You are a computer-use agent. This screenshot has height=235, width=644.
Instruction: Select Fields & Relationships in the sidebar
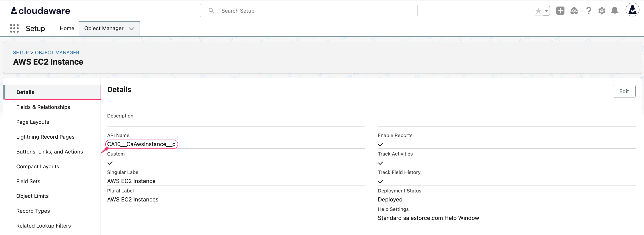pyautogui.click(x=43, y=107)
